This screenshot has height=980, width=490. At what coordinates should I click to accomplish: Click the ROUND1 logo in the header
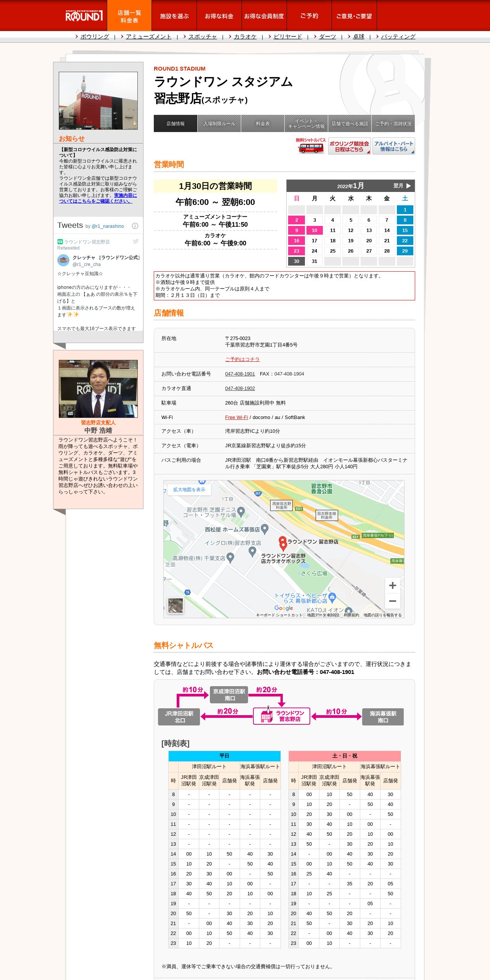[x=84, y=16]
